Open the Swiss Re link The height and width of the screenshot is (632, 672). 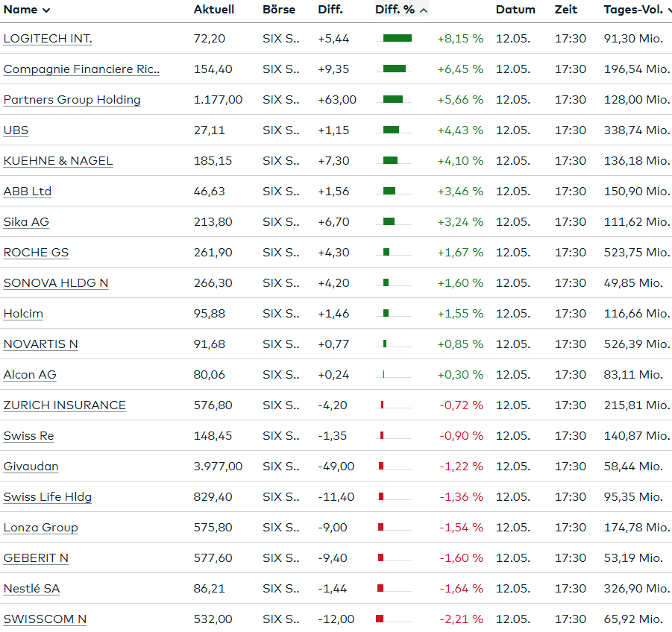click(x=28, y=435)
